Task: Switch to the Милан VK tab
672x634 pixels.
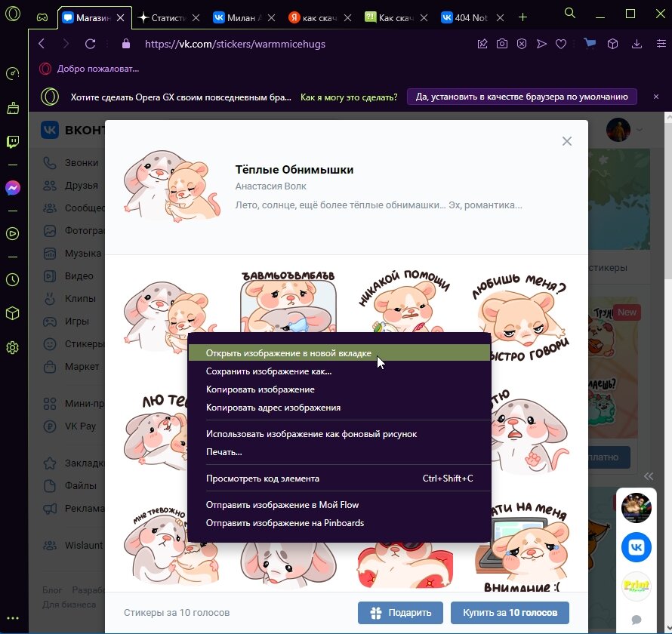Action: [244, 18]
